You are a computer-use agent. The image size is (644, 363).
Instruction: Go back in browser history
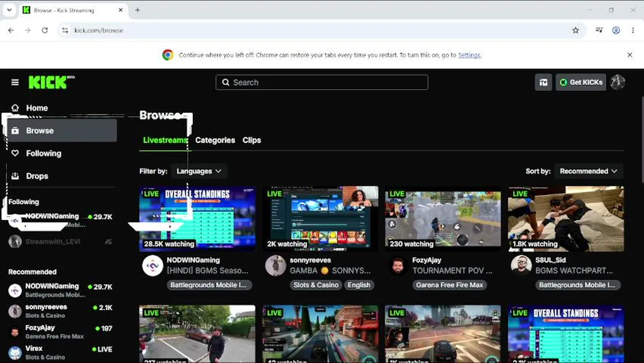(11, 30)
